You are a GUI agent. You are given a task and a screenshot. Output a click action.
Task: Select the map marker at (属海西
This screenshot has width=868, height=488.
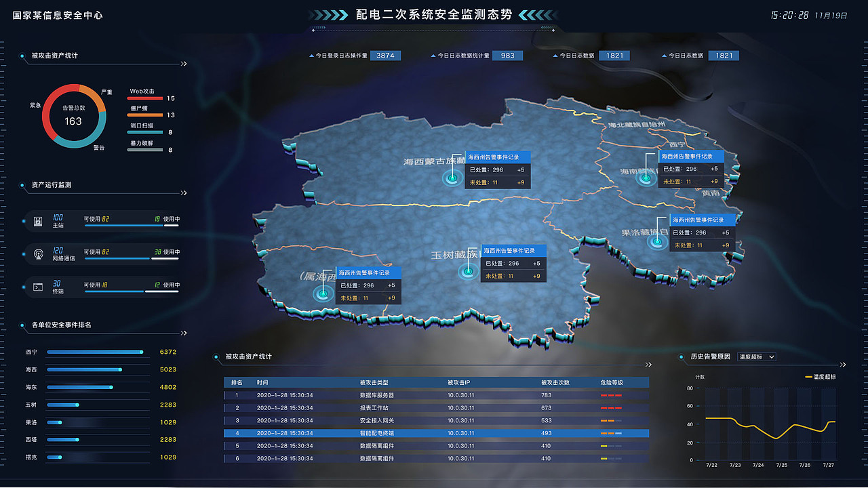pos(323,293)
